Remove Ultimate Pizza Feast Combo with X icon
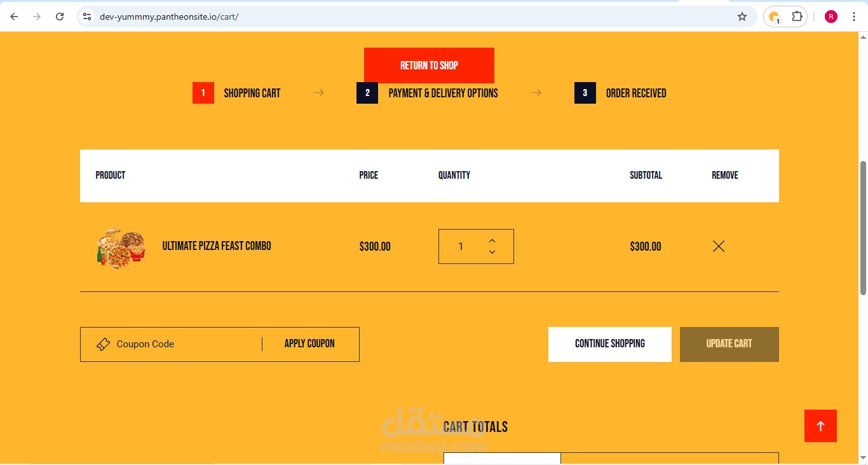The height and width of the screenshot is (465, 868). pos(719,246)
